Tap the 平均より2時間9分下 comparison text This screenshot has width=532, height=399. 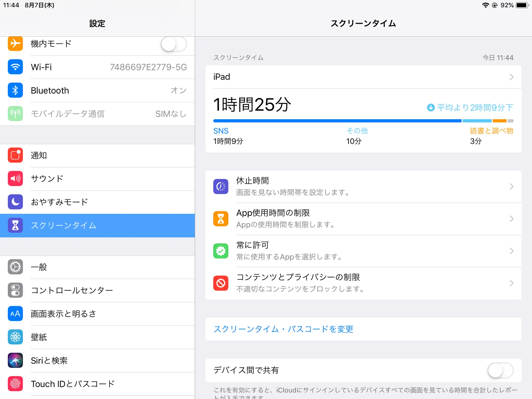pos(475,107)
